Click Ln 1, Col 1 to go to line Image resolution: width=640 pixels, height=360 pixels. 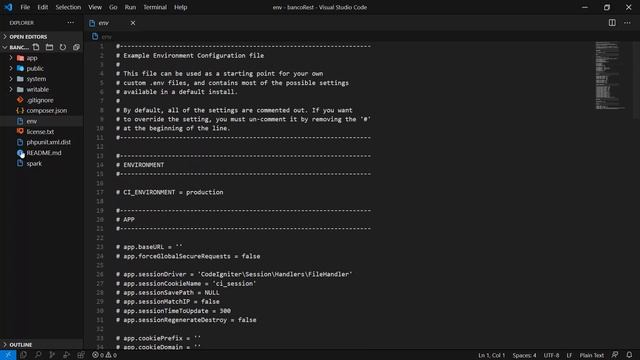pos(491,355)
